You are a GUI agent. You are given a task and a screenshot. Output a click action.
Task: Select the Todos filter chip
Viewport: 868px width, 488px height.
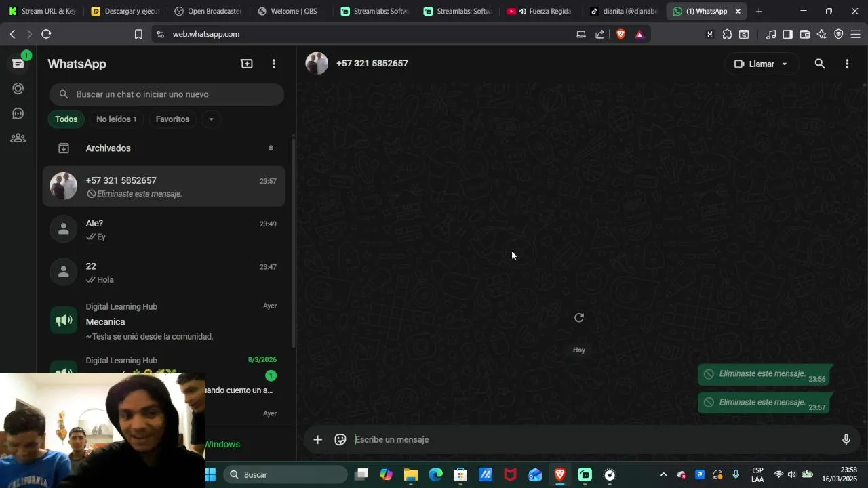click(66, 119)
